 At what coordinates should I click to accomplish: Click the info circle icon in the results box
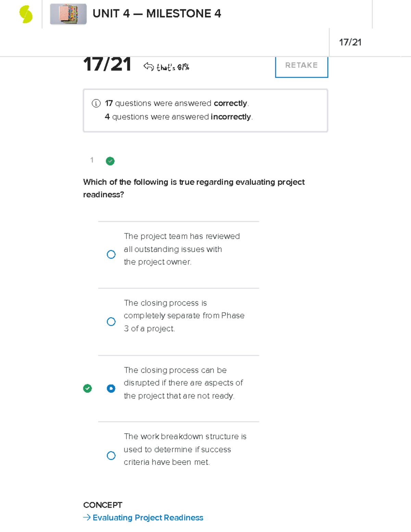(x=96, y=103)
